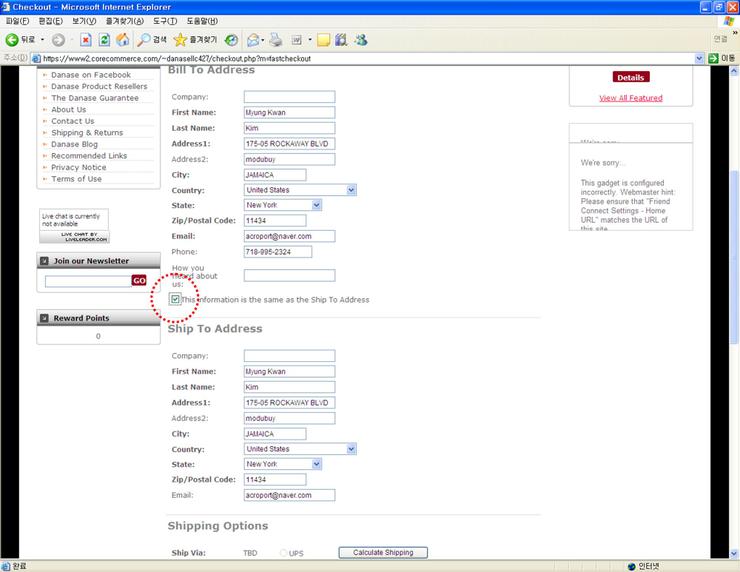
Task: Open the View (보기) menu
Action: tap(84, 21)
